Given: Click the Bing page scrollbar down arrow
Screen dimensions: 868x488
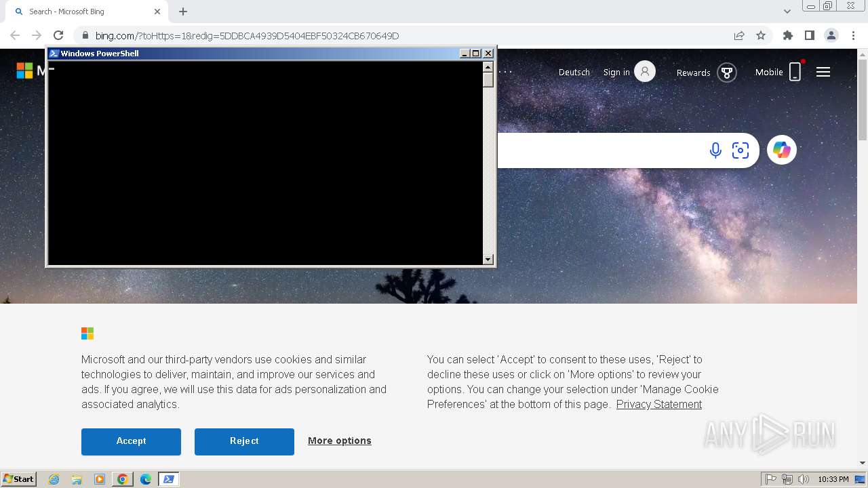Looking at the screenshot, I should pyautogui.click(x=863, y=463).
